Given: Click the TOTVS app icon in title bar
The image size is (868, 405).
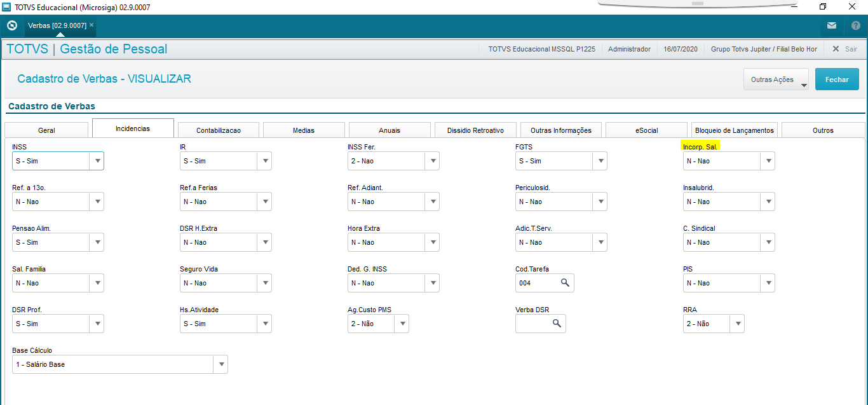Looking at the screenshot, I should [x=6, y=6].
